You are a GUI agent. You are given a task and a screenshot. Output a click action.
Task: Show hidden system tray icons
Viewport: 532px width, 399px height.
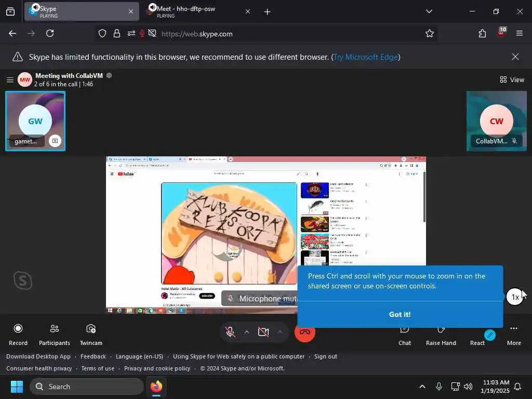422,387
